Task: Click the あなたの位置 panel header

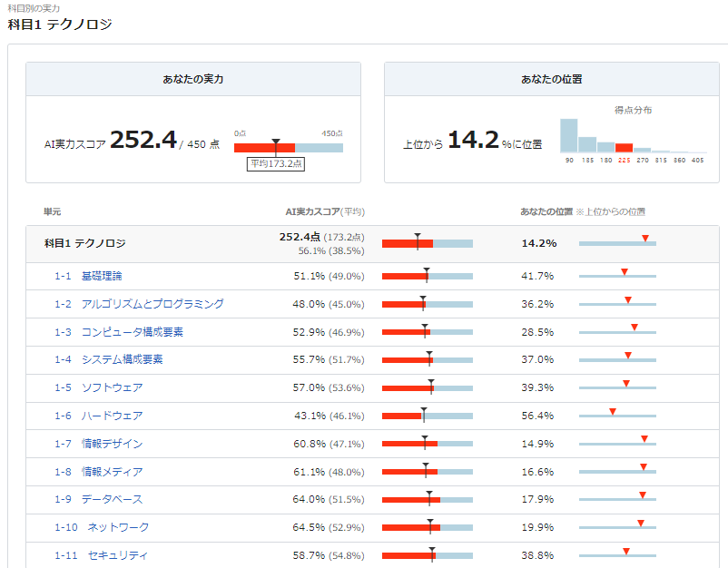Action: (551, 79)
